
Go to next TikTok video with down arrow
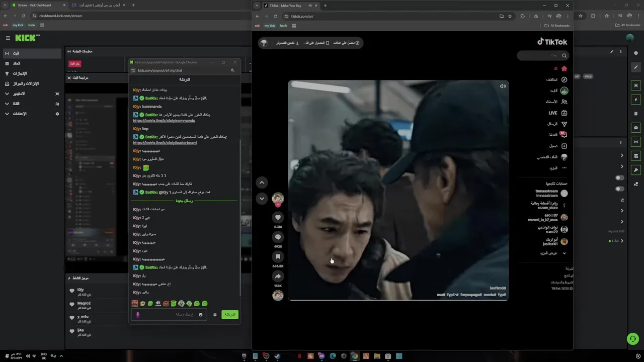pos(262,199)
